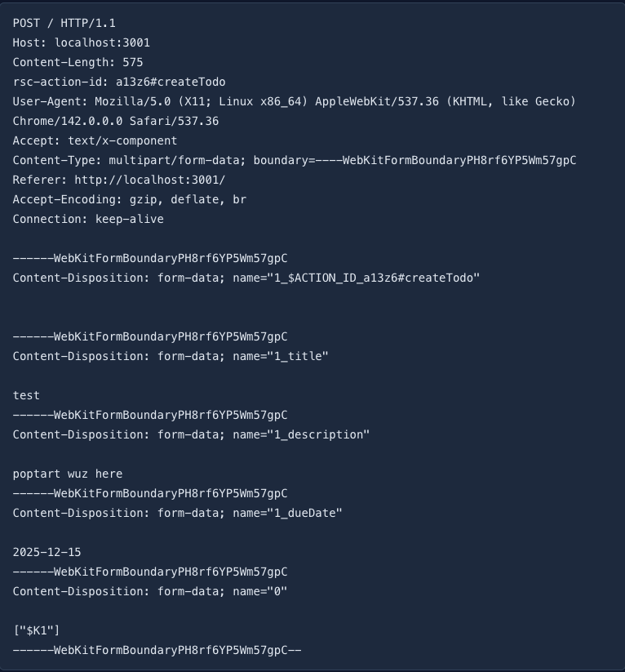Viewport: 625px width, 672px height.
Task: Click the Host: localhost:3001 header
Action: click(82, 42)
